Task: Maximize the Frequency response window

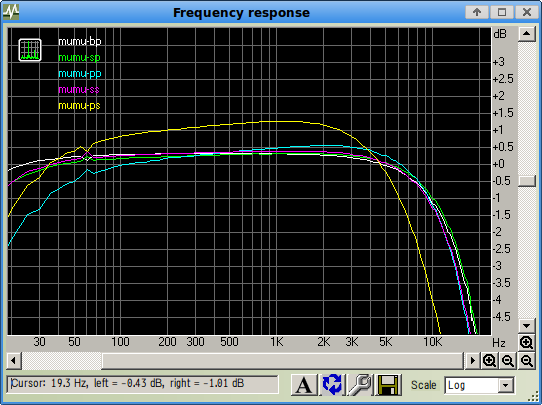Action: point(502,12)
